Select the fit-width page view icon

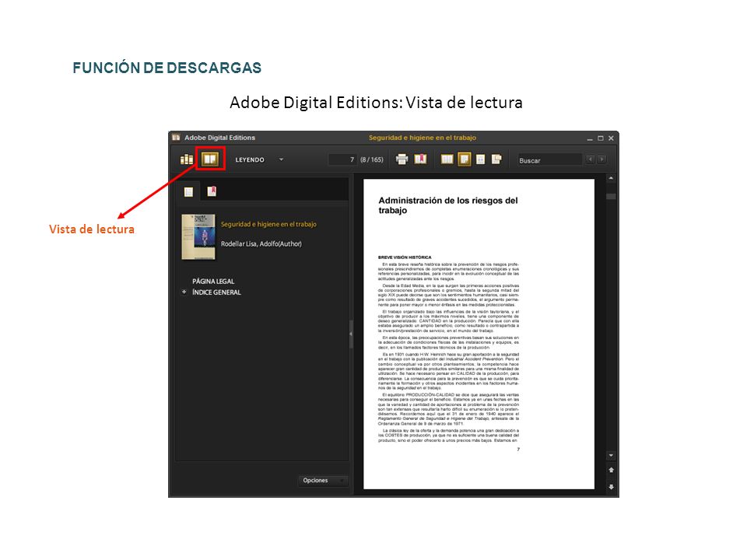coord(480,159)
